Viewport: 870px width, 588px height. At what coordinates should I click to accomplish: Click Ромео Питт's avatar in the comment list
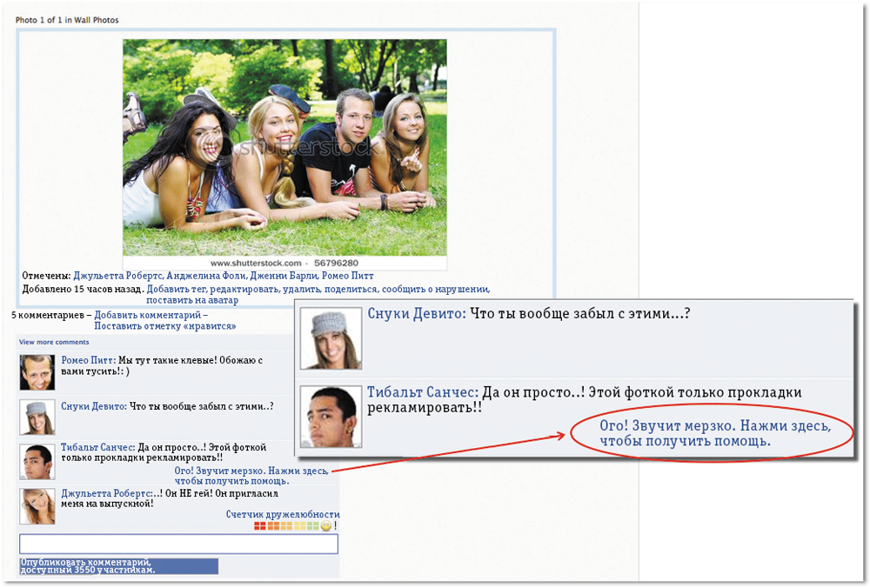pyautogui.click(x=37, y=372)
